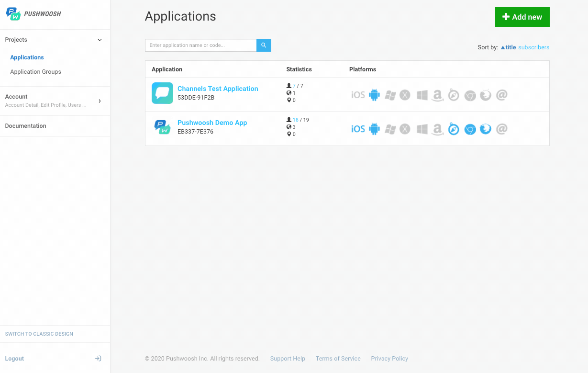This screenshot has height=373, width=588.
Task: Click the Chrome icon in Pushwoosh Demo App row
Action: [470, 129]
